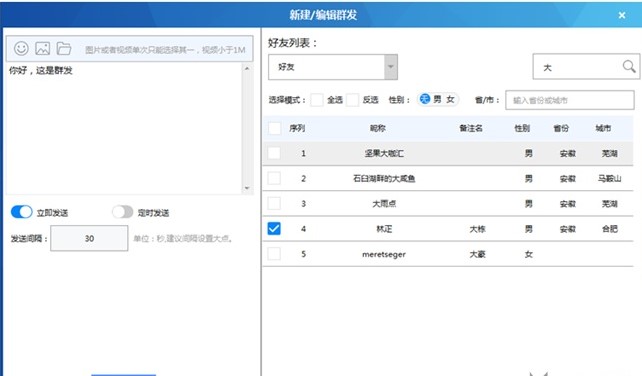Viewport: 642px width, 376px height.
Task: Click the 省/市 province or city input
Action: pyautogui.click(x=570, y=100)
